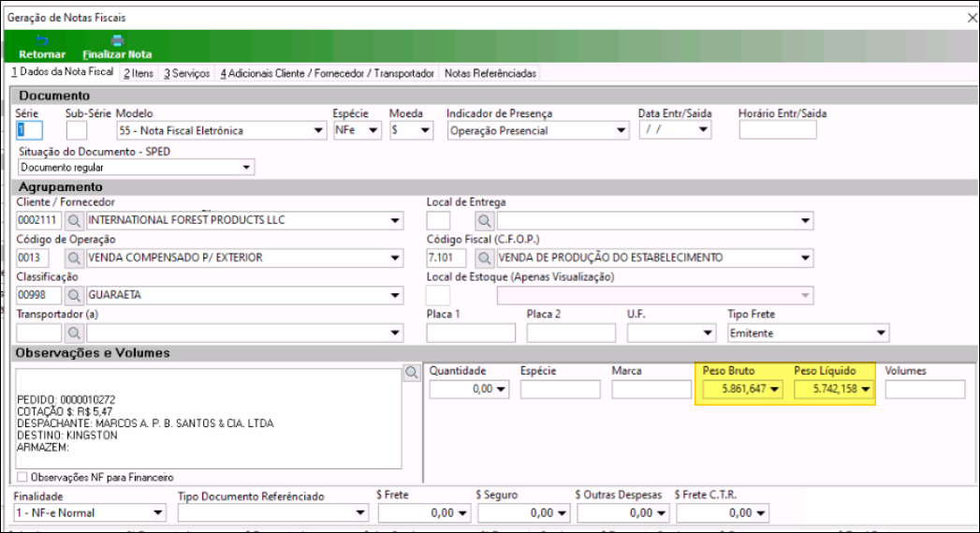Expand VENDA COMPENSADO P/ EXTERIOR dropdown
Screen dimensions: 980x533
395,258
